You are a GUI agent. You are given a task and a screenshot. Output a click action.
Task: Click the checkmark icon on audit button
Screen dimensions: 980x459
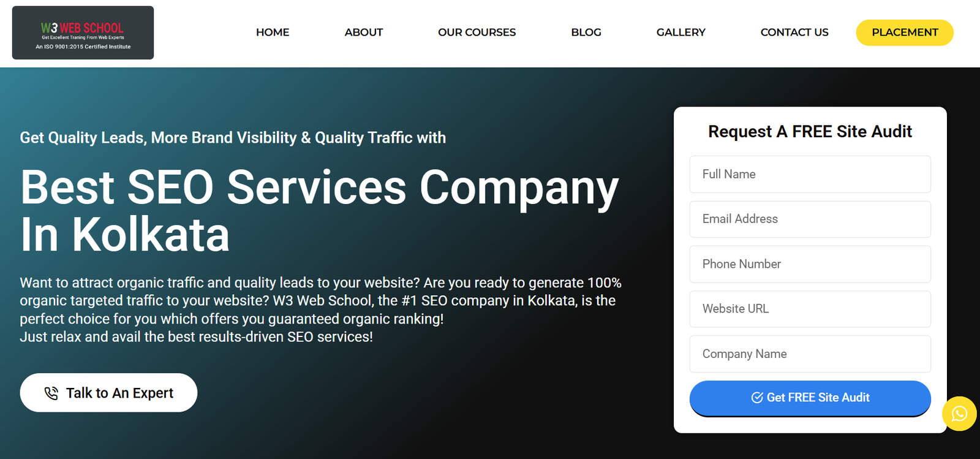(757, 398)
